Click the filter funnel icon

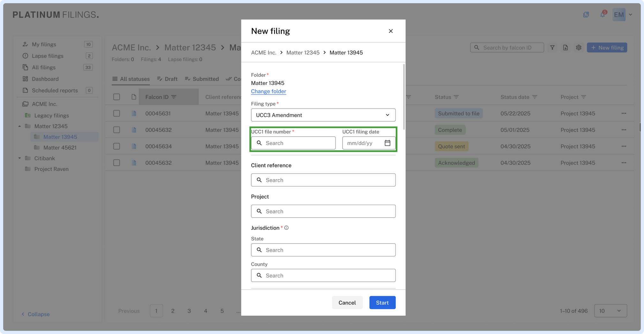pyautogui.click(x=552, y=48)
